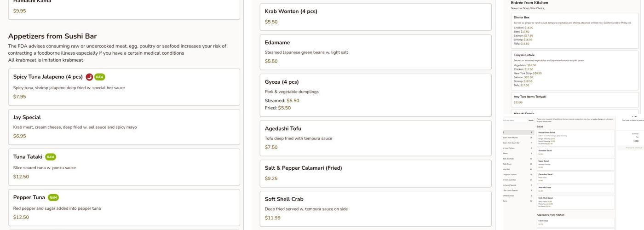Screen dimensions: 644x230
Task: Select the Teriyaki Entrée card
Action: (x=575, y=70)
